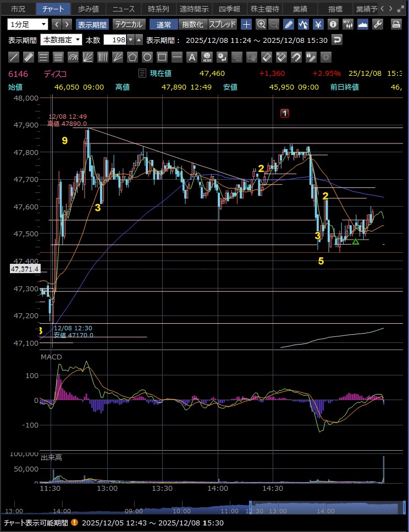Toggle the 指数化 indexed display mode

tap(193, 24)
